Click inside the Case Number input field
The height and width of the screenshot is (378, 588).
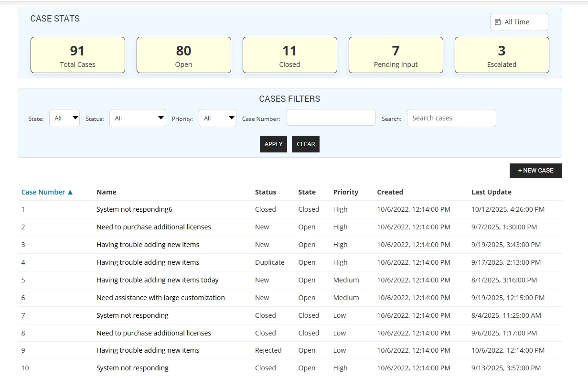331,117
